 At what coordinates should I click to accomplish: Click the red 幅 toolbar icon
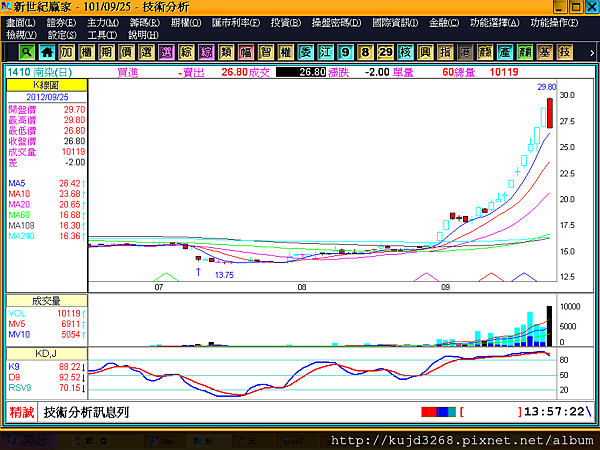pyautogui.click(x=246, y=52)
